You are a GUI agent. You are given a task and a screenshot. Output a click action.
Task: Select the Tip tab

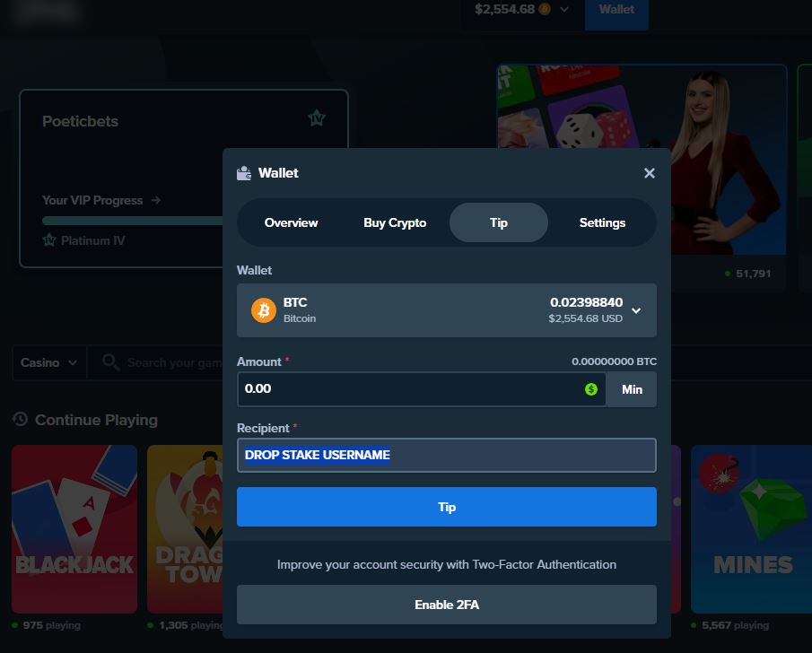(x=499, y=222)
